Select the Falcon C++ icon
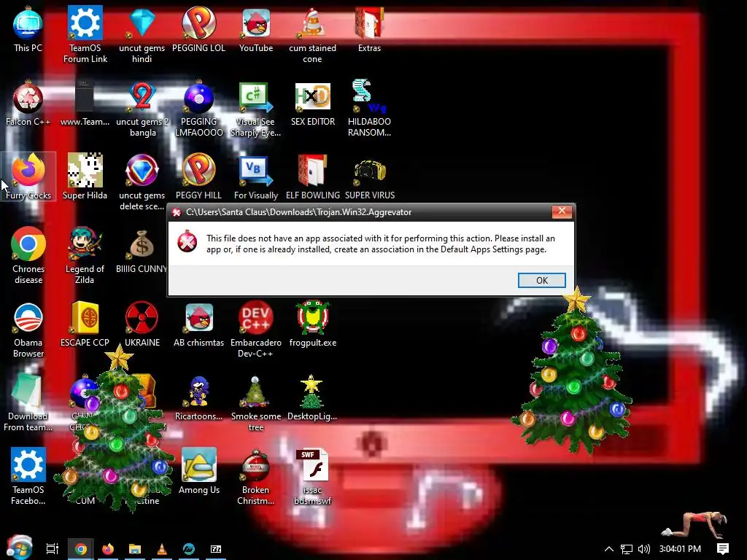The height and width of the screenshot is (560, 747). (28, 104)
